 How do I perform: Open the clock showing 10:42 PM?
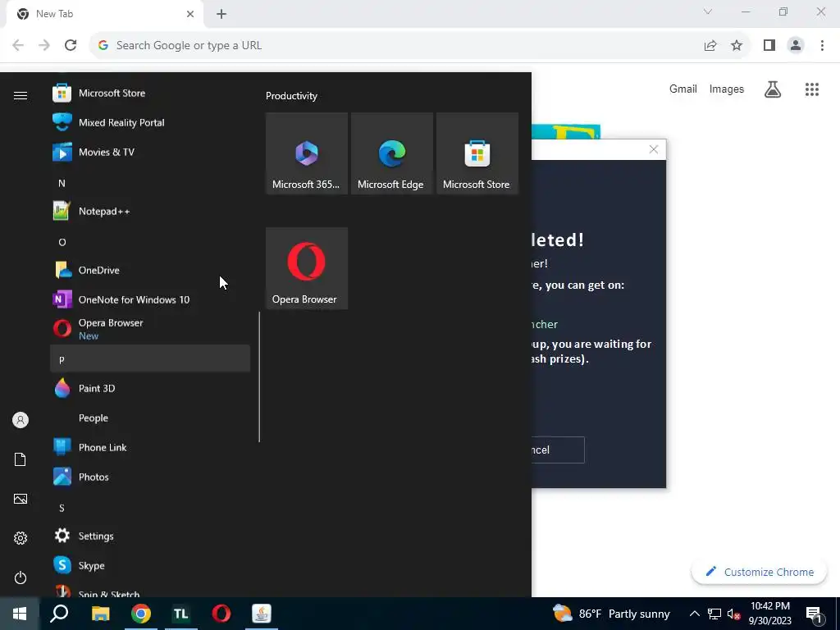[x=769, y=614]
